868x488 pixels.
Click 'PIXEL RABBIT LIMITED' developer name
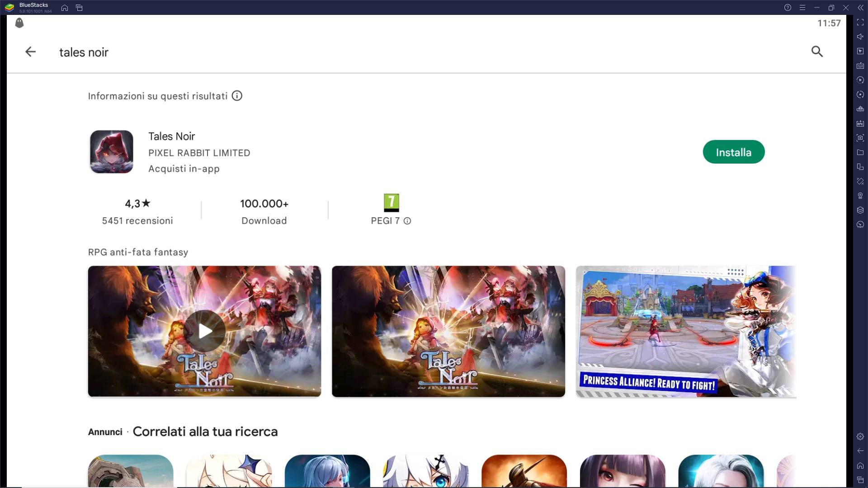click(199, 153)
